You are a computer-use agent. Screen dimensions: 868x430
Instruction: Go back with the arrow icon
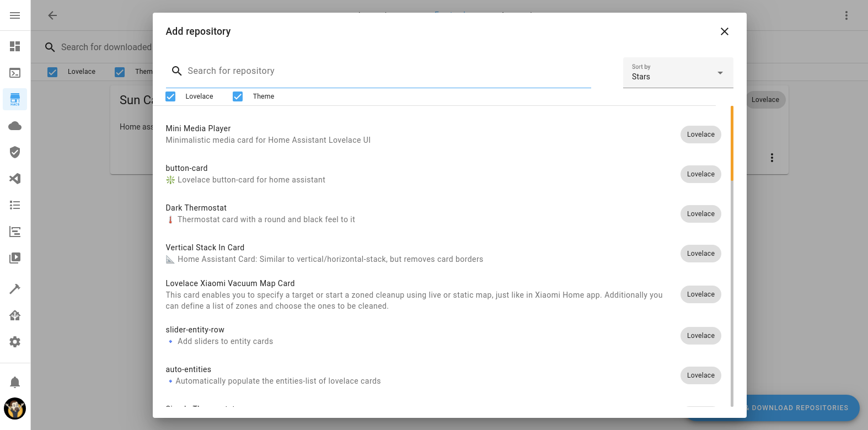coord(52,15)
